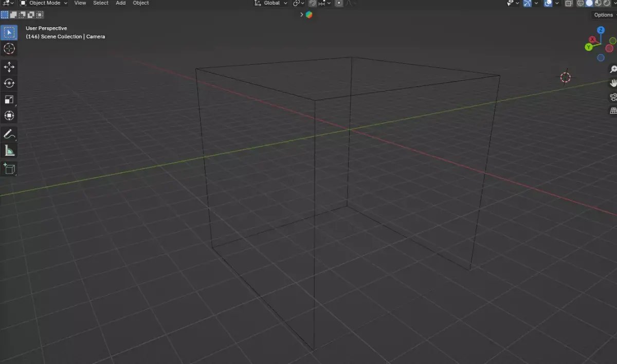
Task: Open the Add menu
Action: click(121, 3)
